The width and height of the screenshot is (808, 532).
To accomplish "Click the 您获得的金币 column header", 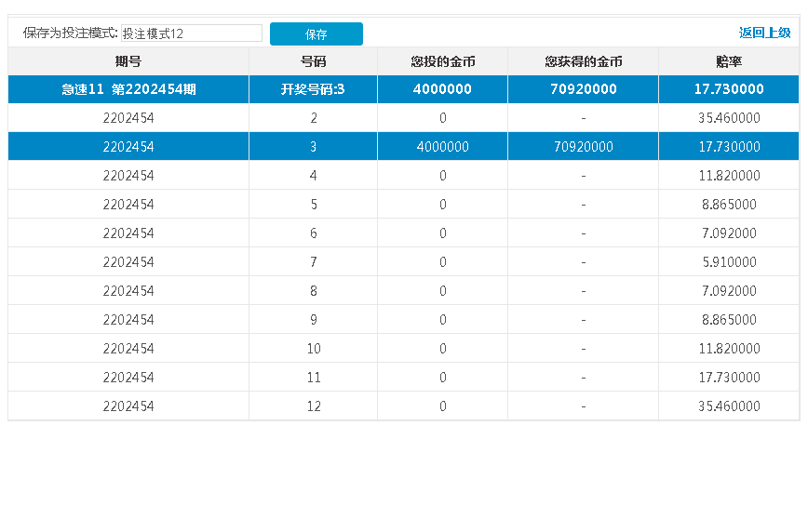I will pyautogui.click(x=583, y=62).
